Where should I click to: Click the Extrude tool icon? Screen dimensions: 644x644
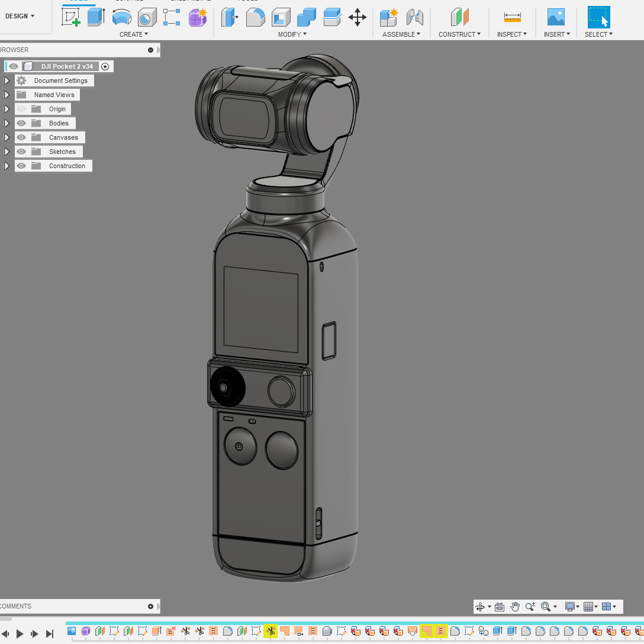(x=96, y=17)
